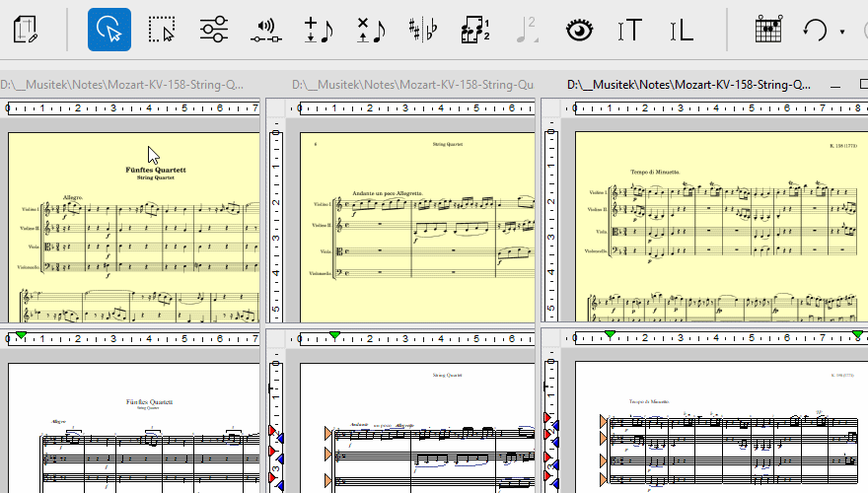Click the green marker on lower middle ruler
Image resolution: width=868 pixels, height=493 pixels.
335,335
